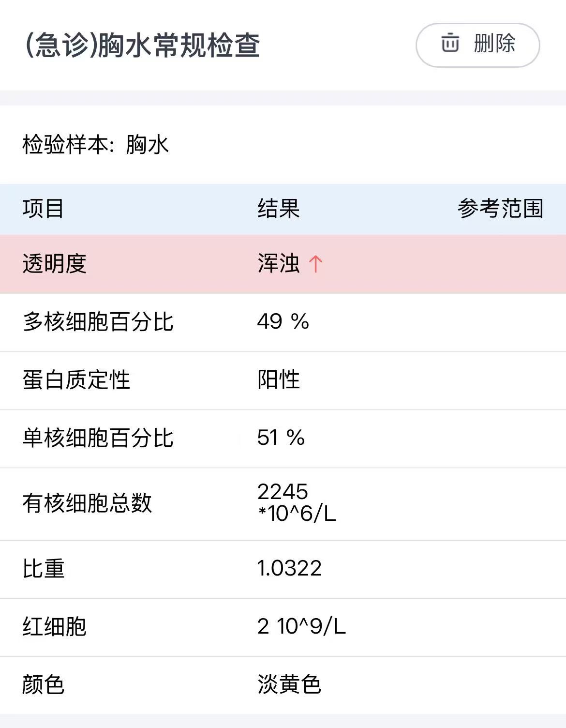Click the 2245 *10^6/L result value
This screenshot has width=566, height=728.
297,502
